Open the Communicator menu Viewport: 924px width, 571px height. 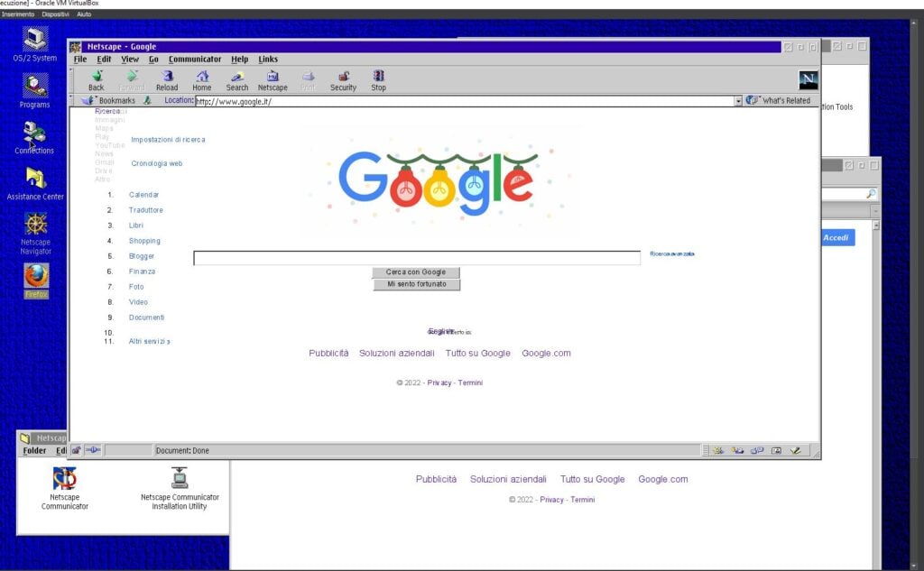(x=195, y=59)
